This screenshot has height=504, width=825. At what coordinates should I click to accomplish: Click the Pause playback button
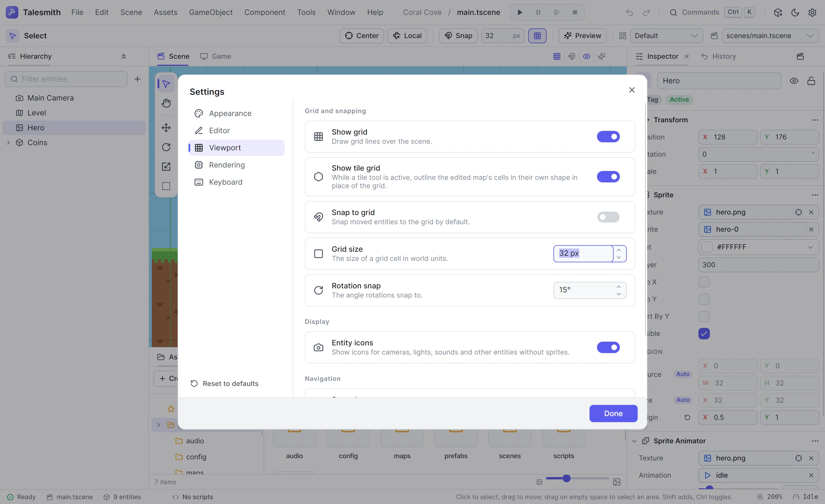538,12
